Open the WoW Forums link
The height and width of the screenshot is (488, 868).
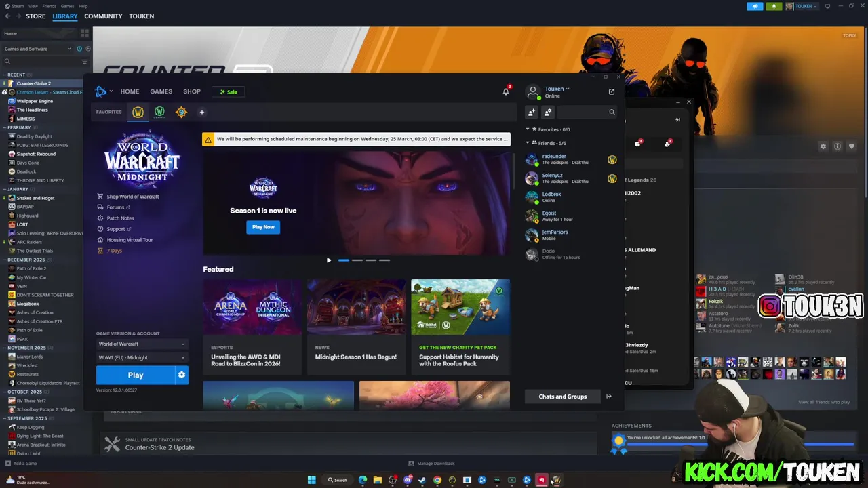(115, 207)
